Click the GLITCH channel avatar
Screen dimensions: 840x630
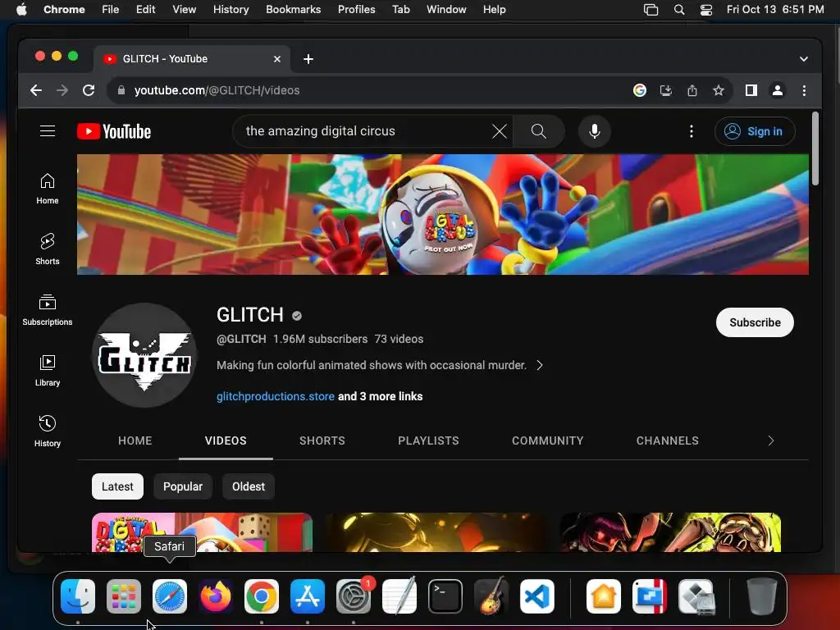(x=144, y=355)
